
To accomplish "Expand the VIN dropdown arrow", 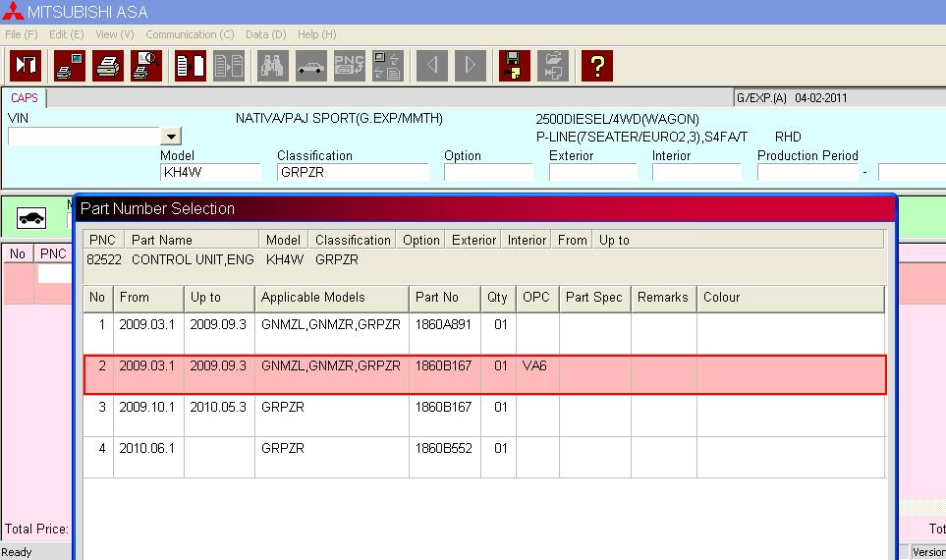I will (171, 137).
